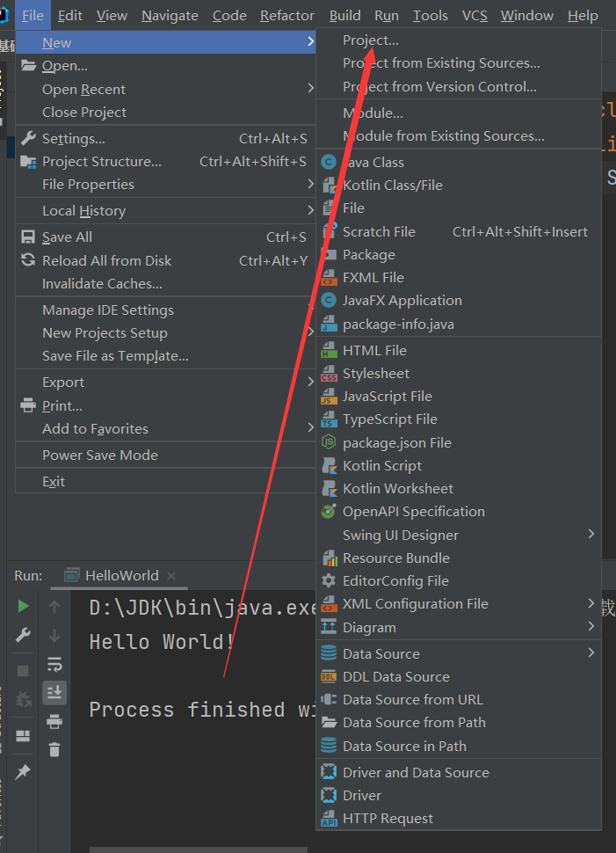
Task: Click the down arrow in Run toolbar
Action: [54, 636]
